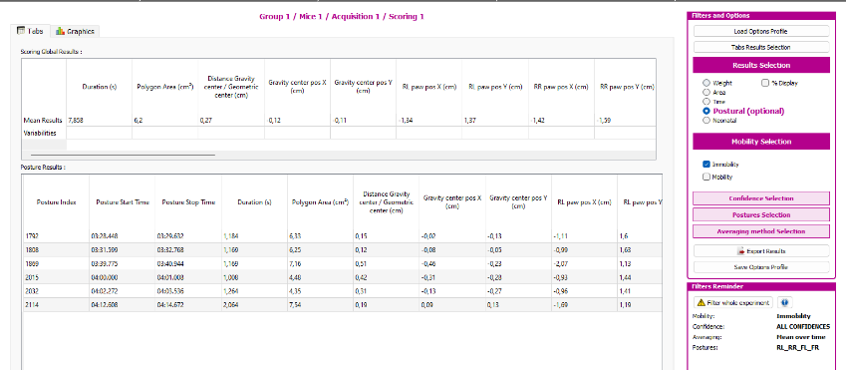Select the Area results option

click(706, 92)
